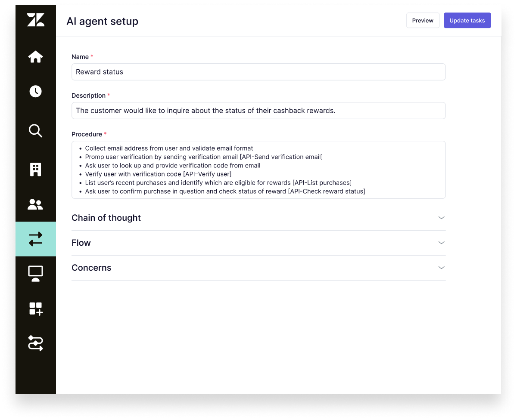The width and height of the screenshot is (517, 420).
Task: Click the Preview button
Action: 423,21
